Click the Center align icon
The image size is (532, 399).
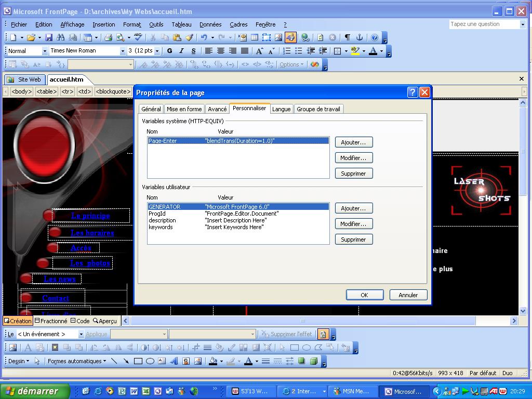(220, 51)
